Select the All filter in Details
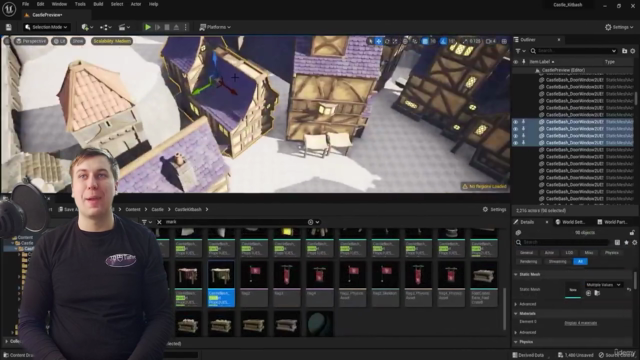Viewport: 640px width, 360px height. pos(580,262)
